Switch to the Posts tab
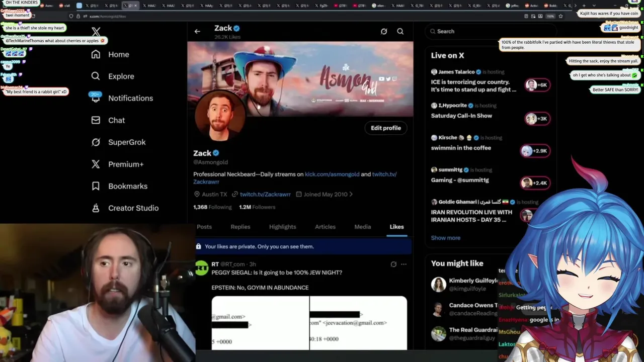Viewport: 644px width, 362px height. 204,227
